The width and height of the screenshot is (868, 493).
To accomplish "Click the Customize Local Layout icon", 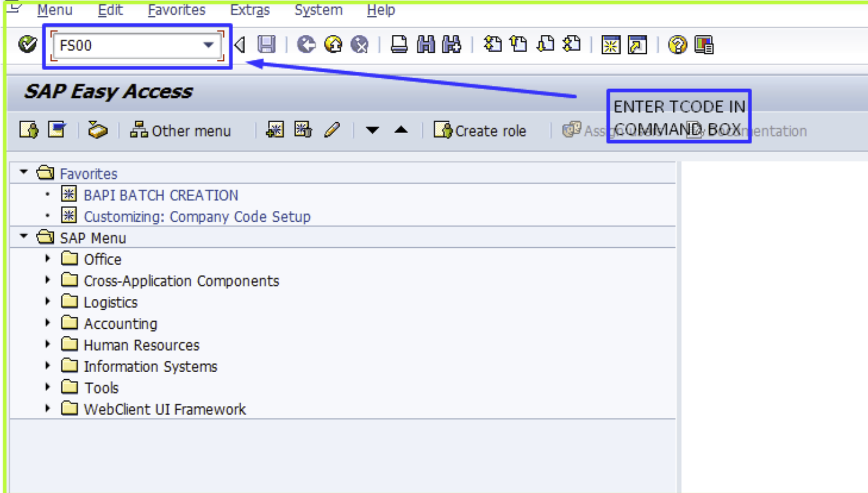I will tap(705, 46).
